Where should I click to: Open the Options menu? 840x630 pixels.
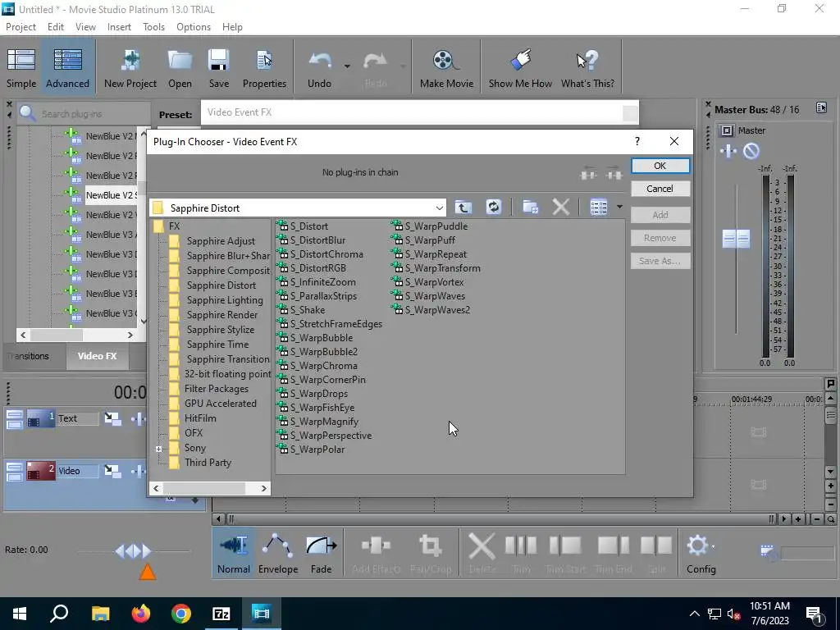[194, 27]
